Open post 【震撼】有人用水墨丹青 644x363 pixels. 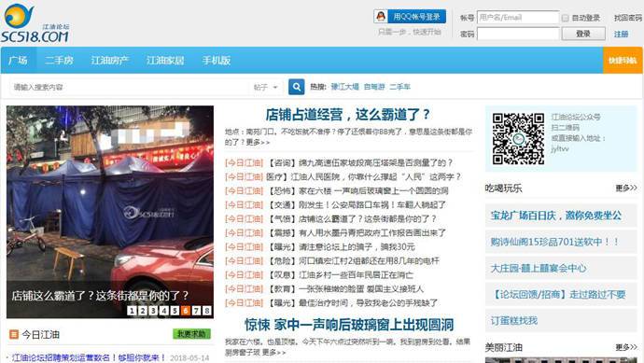pos(357,233)
